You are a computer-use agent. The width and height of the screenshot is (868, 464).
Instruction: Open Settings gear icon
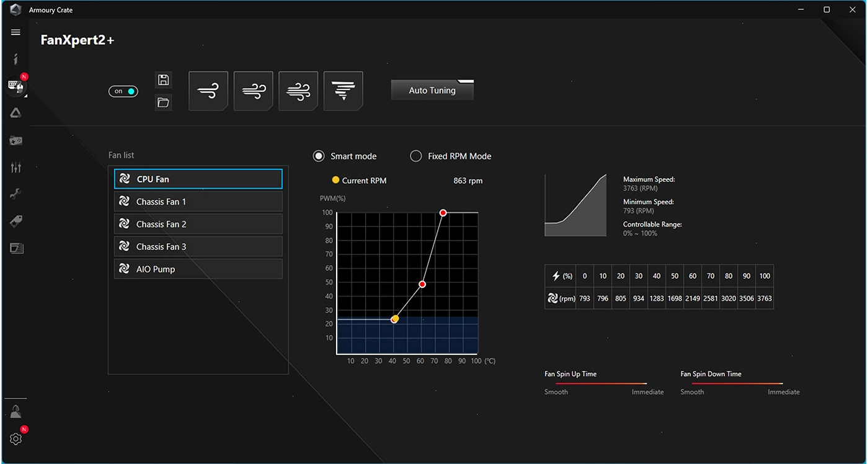pyautogui.click(x=15, y=439)
